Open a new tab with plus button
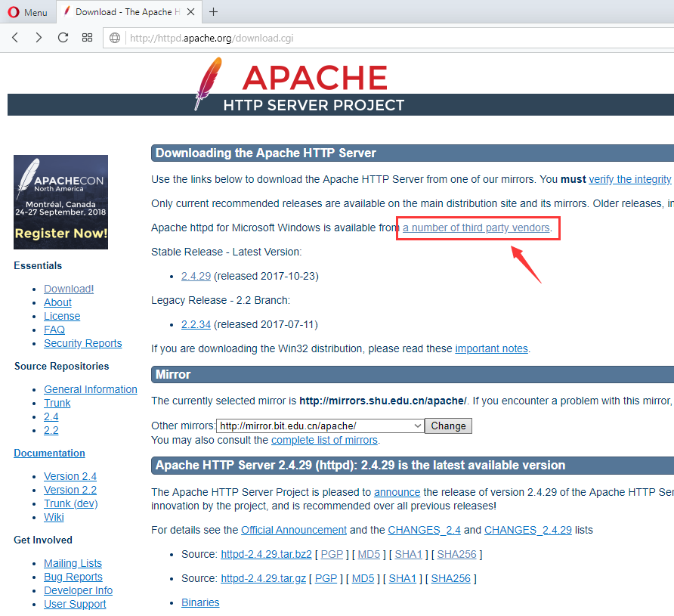The image size is (674, 616). tap(213, 11)
